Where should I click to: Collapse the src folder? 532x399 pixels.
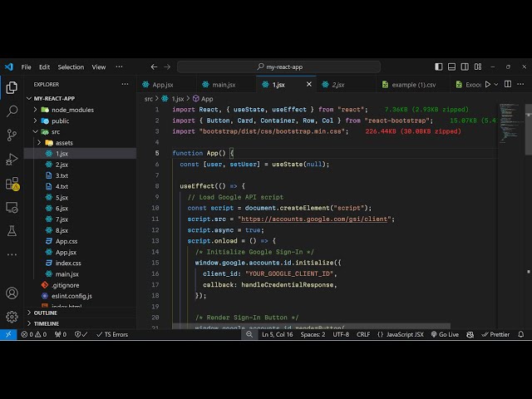(55, 131)
